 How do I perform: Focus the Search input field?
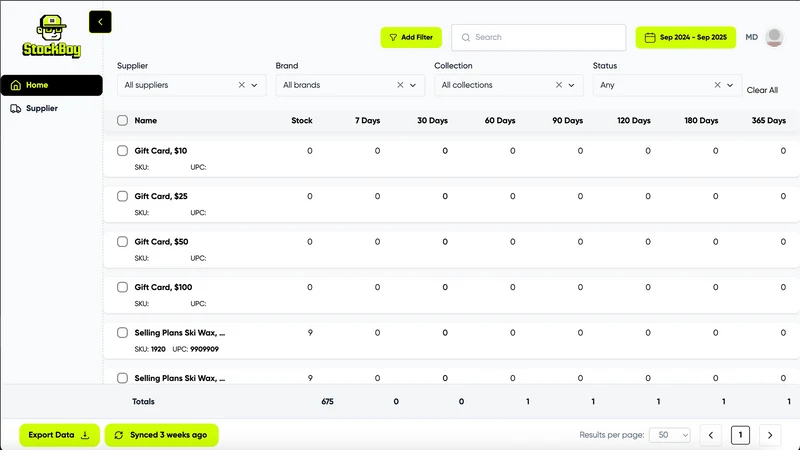pyautogui.click(x=538, y=37)
